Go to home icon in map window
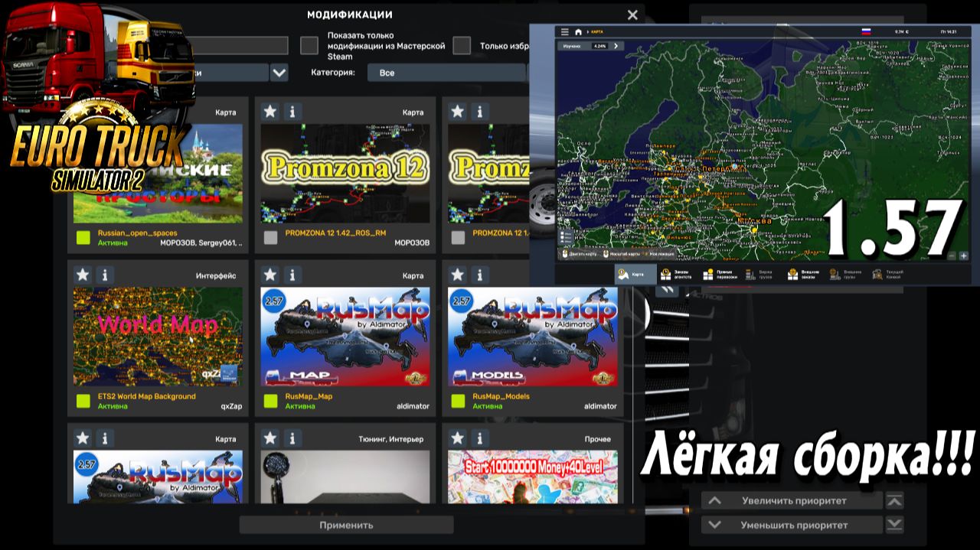 pos(579,32)
